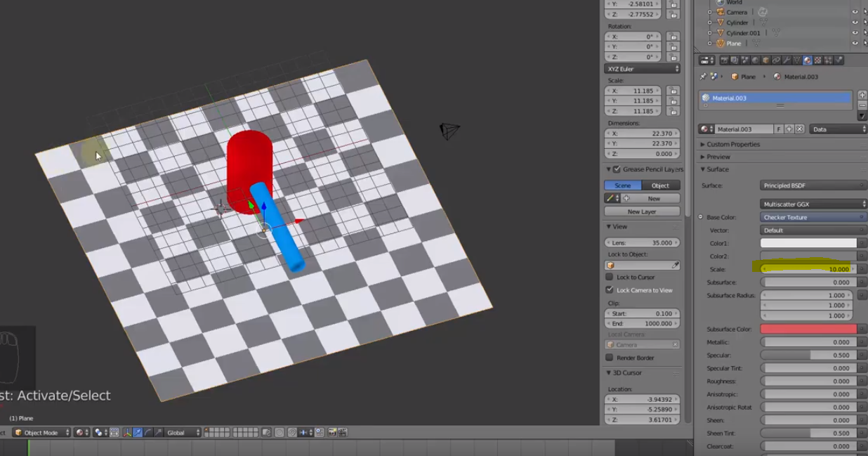868x456 pixels.
Task: Expand Camera tree item in outliner
Action: click(x=710, y=12)
